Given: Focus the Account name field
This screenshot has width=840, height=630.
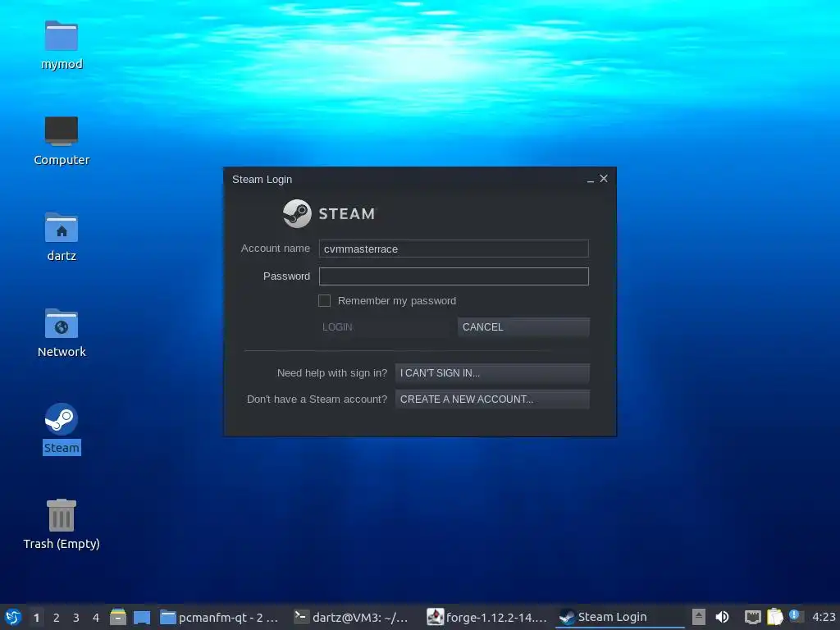Looking at the screenshot, I should point(454,249).
